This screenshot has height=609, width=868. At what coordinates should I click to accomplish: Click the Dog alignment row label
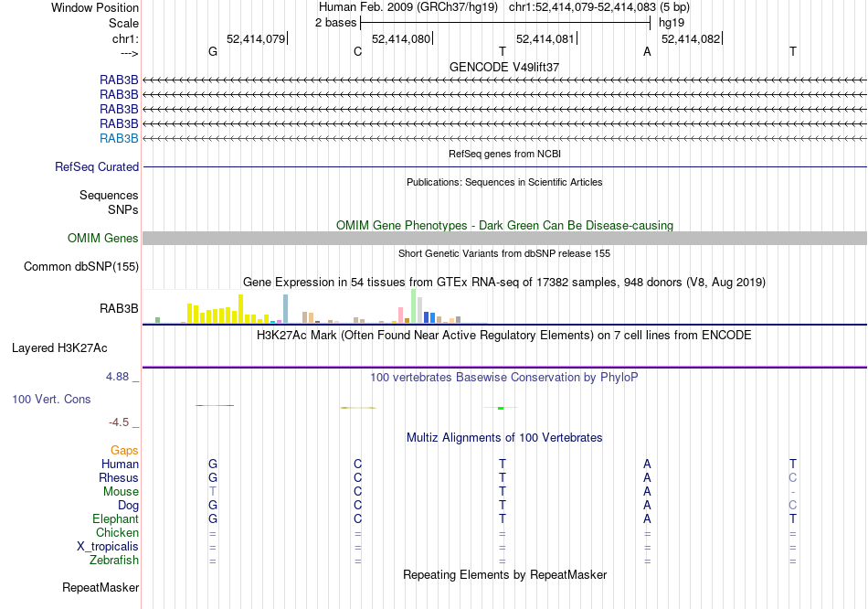[x=129, y=506]
